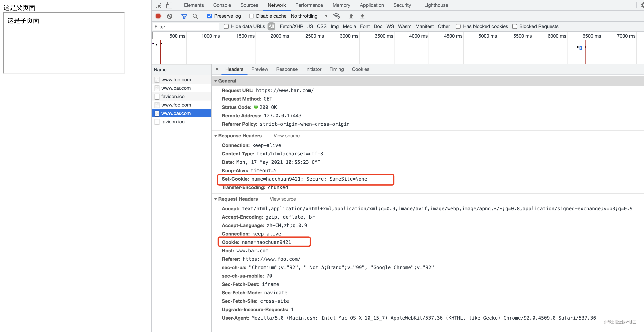Image resolution: width=644 pixels, height=332 pixels.
Task: Check Hide data URLs option
Action: point(226,26)
